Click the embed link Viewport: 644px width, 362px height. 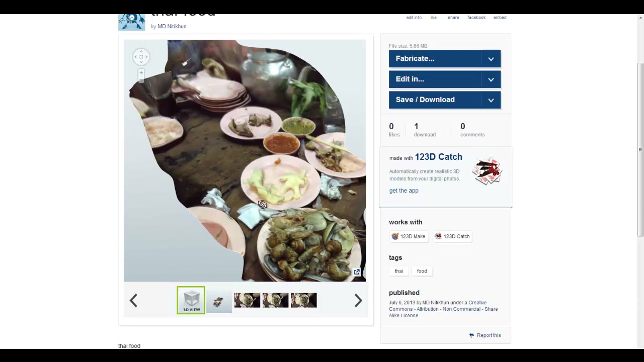500,18
